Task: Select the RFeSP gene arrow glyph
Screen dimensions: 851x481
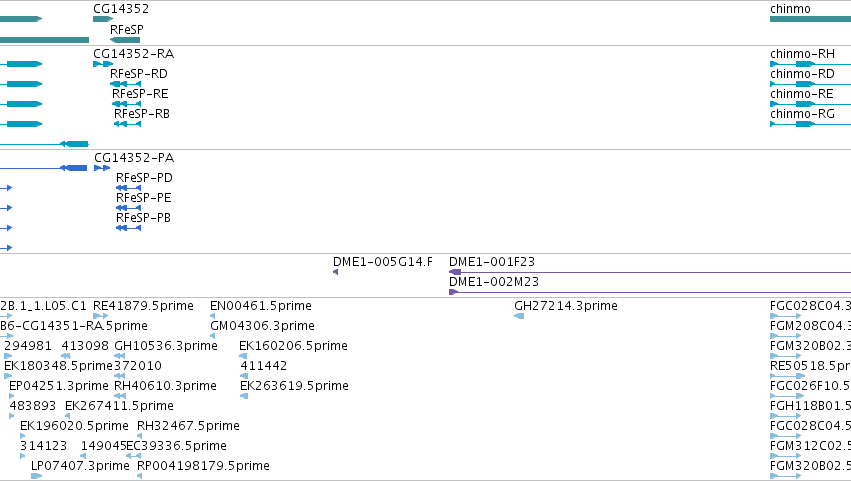Action: (125, 40)
